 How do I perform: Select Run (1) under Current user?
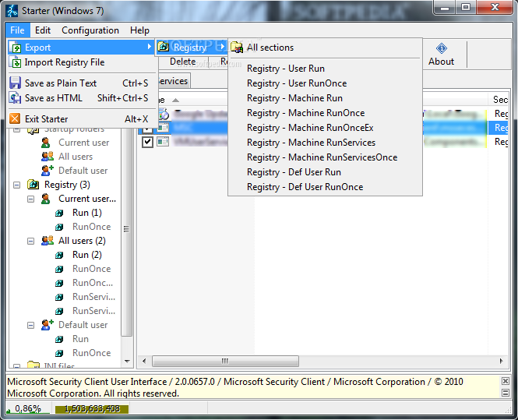(x=87, y=213)
